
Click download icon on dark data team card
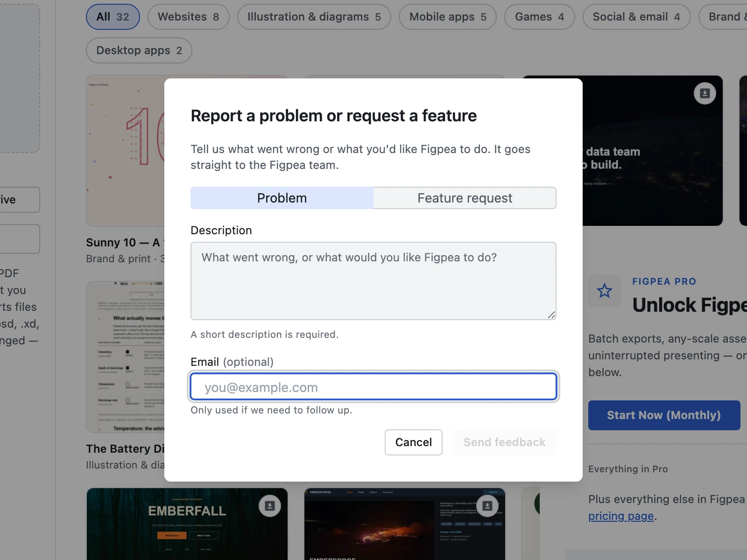point(705,93)
